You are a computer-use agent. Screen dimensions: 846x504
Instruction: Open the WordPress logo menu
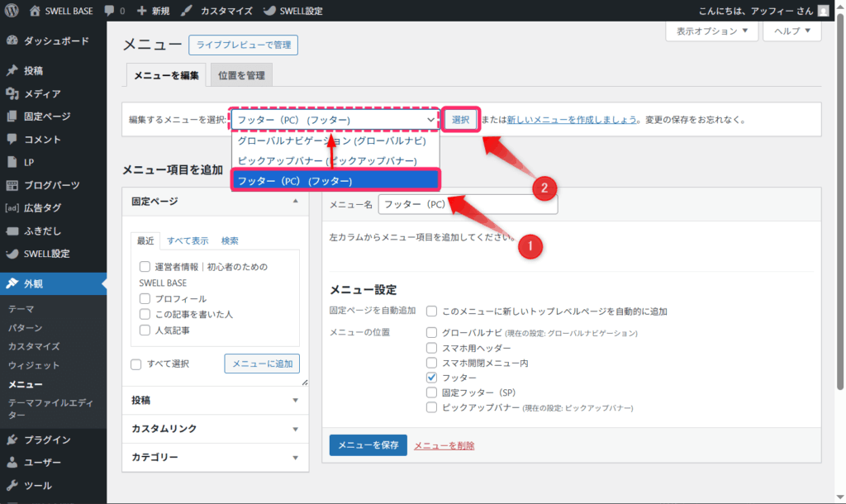tap(12, 10)
